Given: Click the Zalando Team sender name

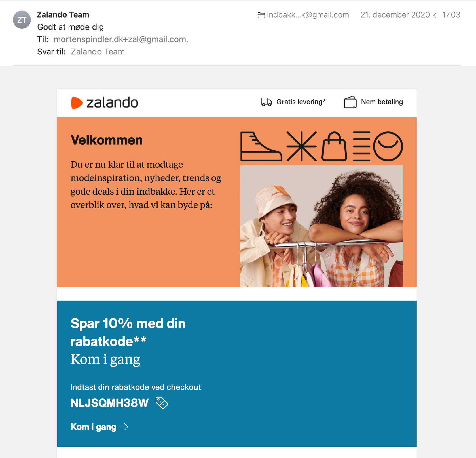Looking at the screenshot, I should point(63,15).
